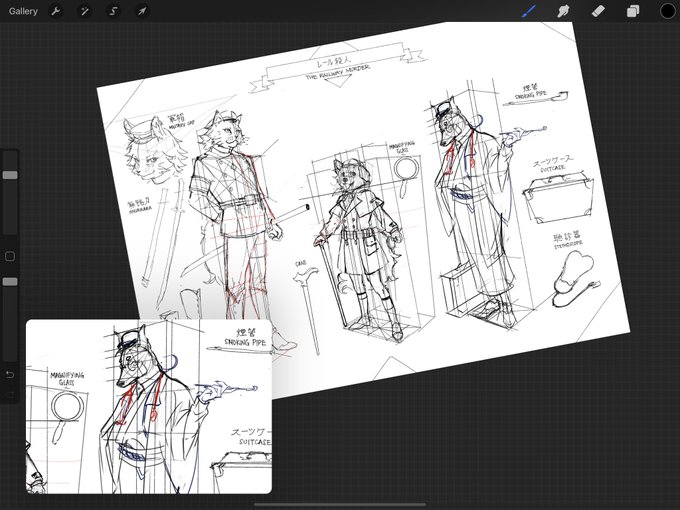The image size is (680, 510).
Task: Tap the sidebar modify square button
Action: tap(10, 256)
